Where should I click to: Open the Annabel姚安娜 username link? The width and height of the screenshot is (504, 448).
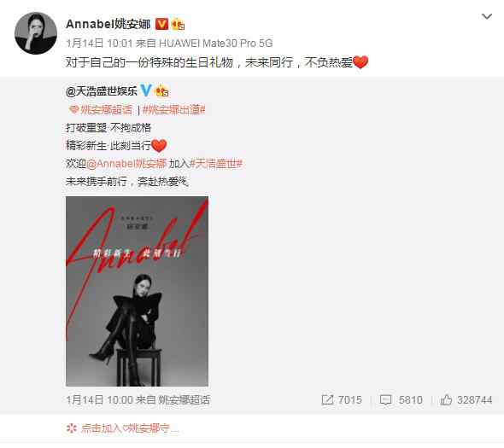point(108,24)
